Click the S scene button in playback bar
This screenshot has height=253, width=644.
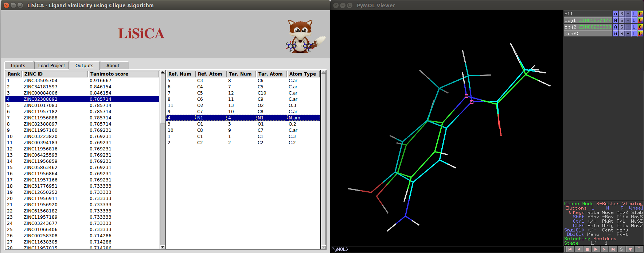coord(621,249)
